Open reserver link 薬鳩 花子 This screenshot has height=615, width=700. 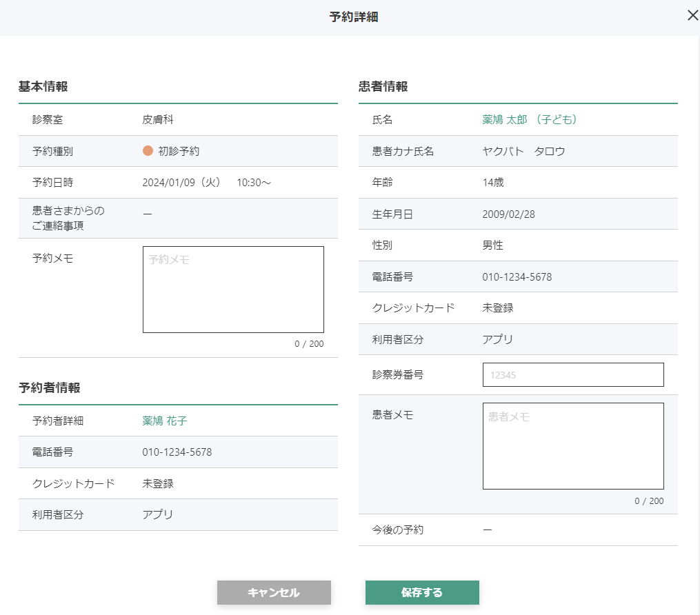(x=164, y=421)
